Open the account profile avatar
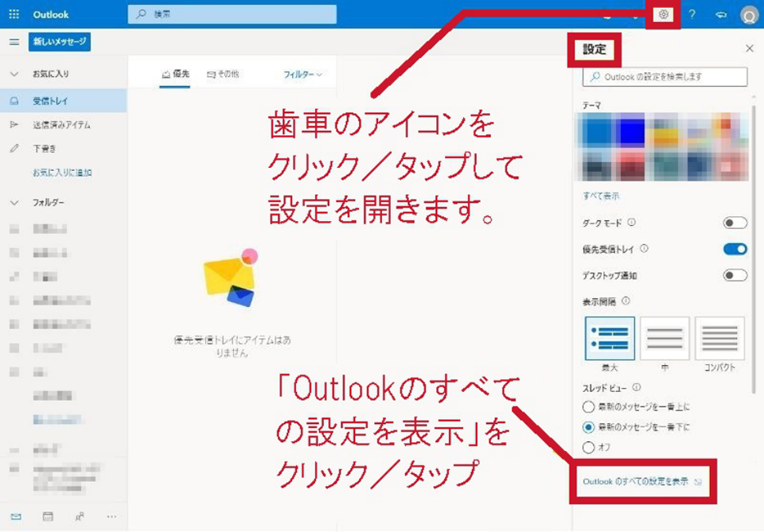Viewport: 764px width, 532px height. click(x=749, y=15)
